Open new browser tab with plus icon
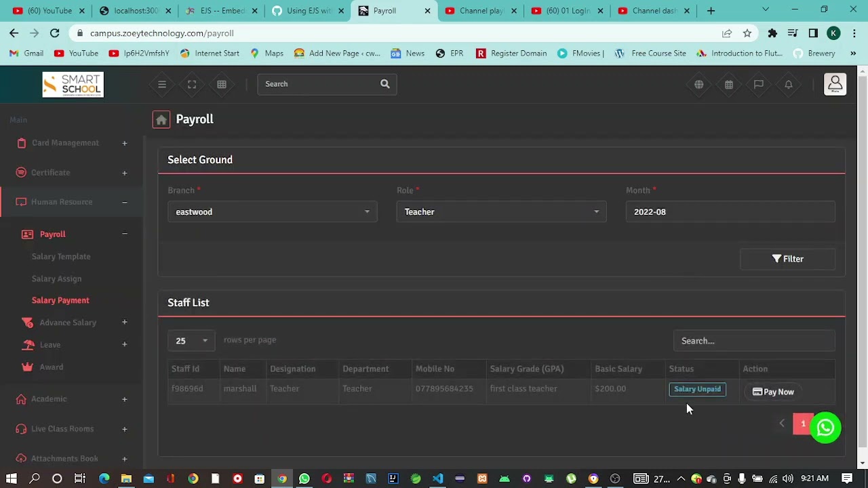This screenshot has height=488, width=868. [x=711, y=11]
